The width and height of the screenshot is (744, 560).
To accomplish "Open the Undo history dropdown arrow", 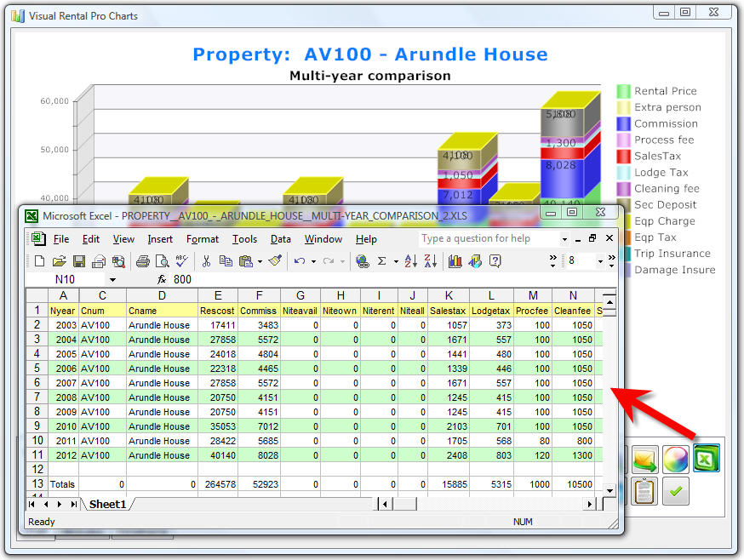I will tap(313, 261).
